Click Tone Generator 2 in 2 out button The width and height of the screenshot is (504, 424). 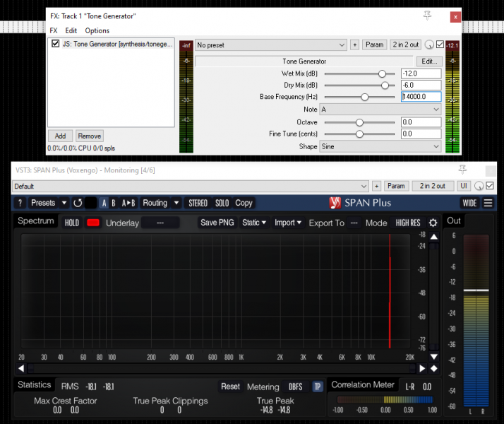coord(406,45)
